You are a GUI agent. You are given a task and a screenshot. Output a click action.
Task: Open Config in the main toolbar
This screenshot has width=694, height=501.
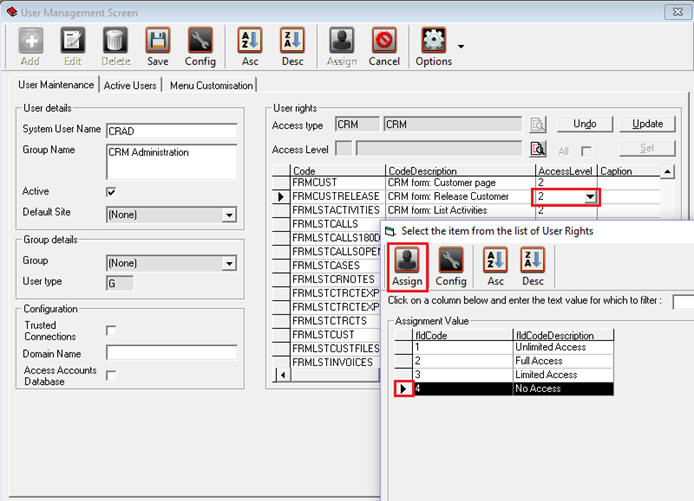200,41
